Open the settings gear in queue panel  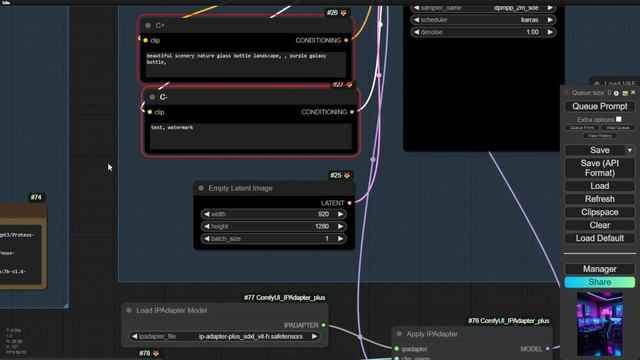[616, 93]
